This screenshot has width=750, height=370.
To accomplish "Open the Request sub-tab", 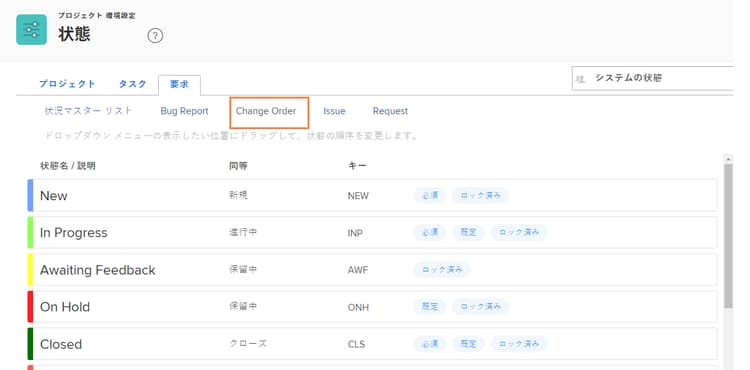I will tap(390, 111).
